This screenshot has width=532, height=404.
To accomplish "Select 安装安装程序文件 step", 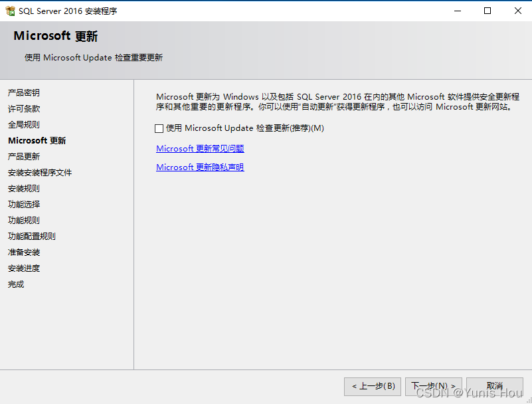I will coord(39,172).
